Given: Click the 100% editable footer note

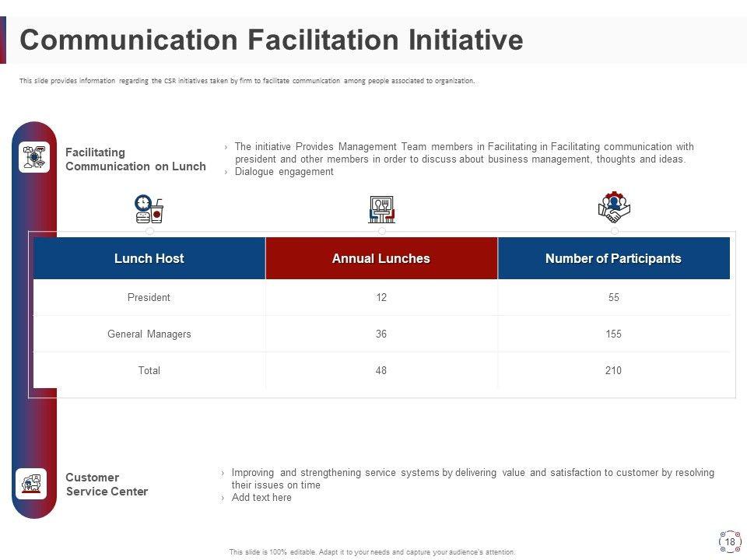Looking at the screenshot, I should pyautogui.click(x=372, y=552).
